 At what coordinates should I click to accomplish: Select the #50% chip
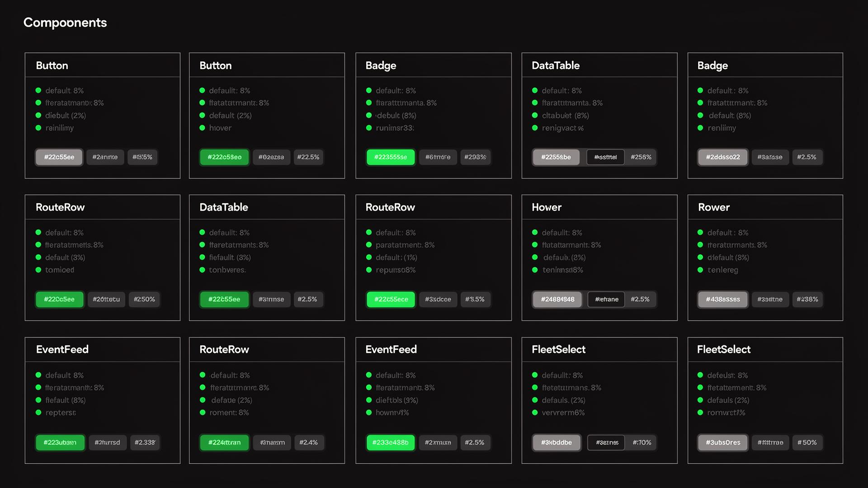point(807,442)
